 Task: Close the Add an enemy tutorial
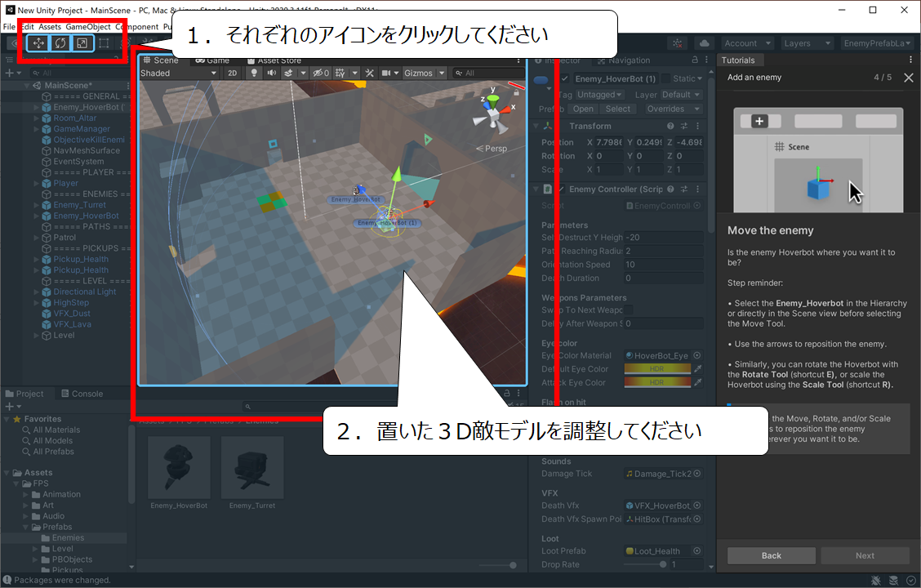tap(909, 78)
